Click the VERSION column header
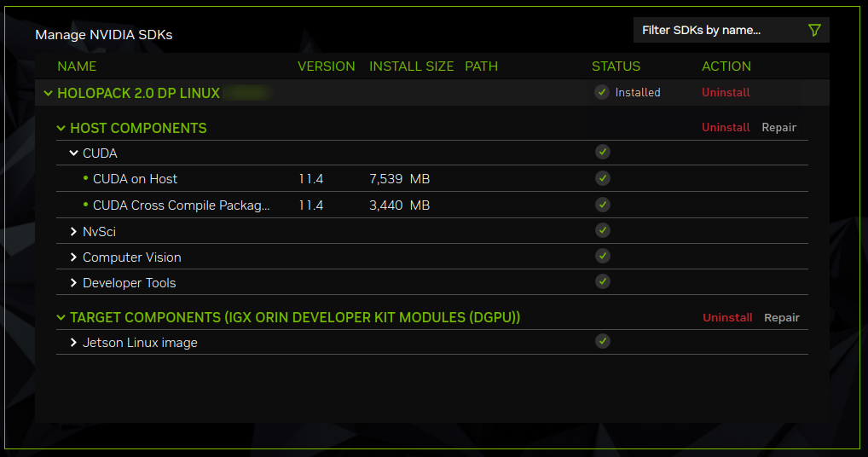The height and width of the screenshot is (457, 868). (326, 67)
